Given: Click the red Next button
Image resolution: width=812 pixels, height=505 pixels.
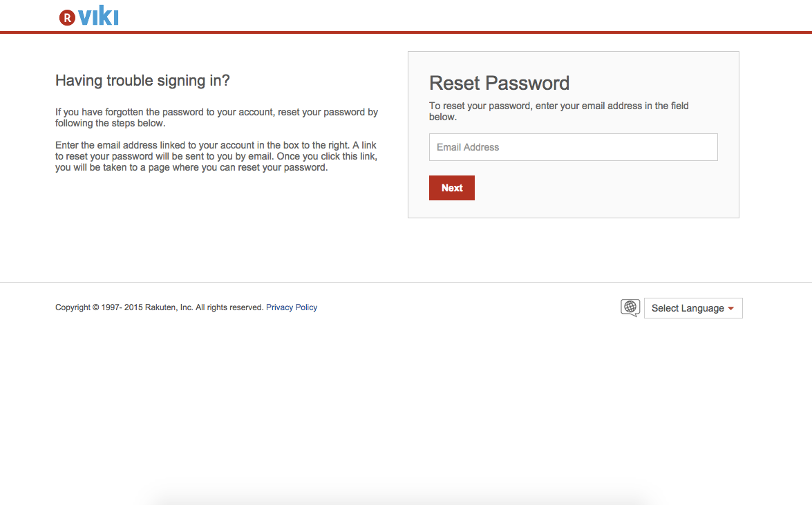Looking at the screenshot, I should (x=451, y=188).
